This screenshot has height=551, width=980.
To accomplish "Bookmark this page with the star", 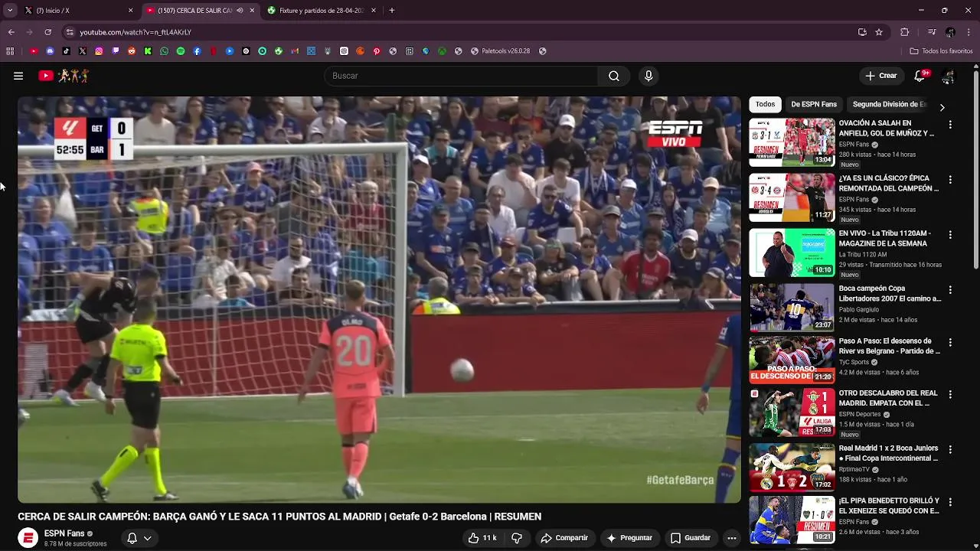I will pyautogui.click(x=879, y=32).
